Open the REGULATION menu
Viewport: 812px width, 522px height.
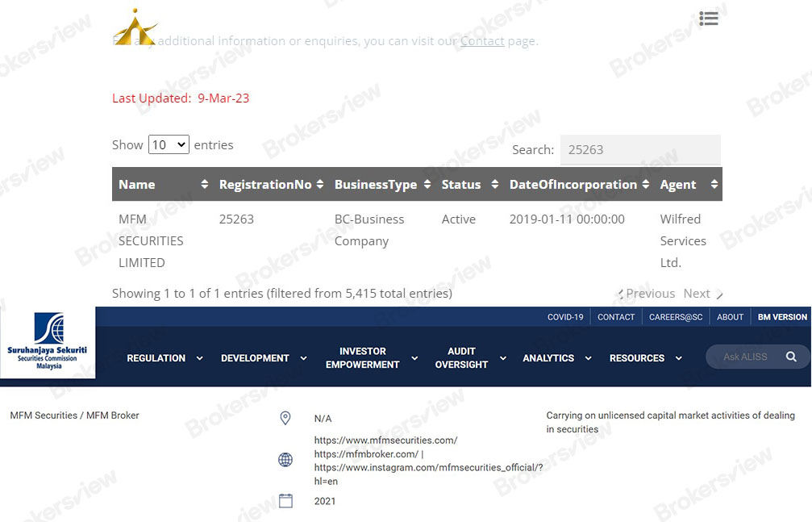[156, 358]
